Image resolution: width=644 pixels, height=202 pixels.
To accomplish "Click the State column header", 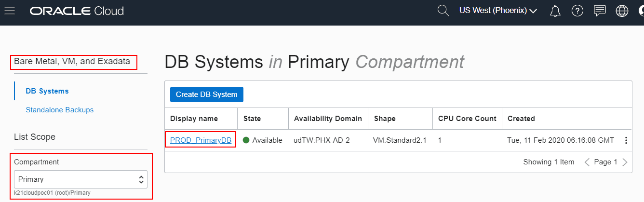I will click(252, 119).
